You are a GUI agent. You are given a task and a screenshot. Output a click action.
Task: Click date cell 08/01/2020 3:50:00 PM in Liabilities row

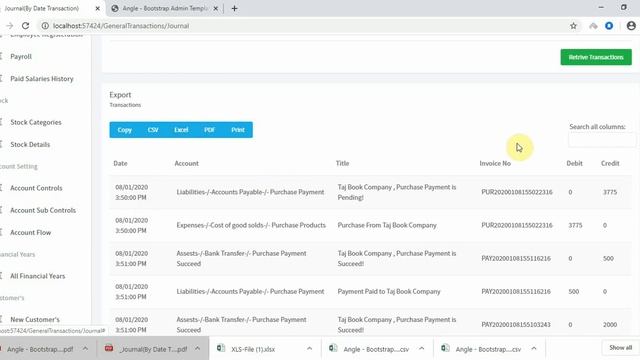(x=131, y=192)
